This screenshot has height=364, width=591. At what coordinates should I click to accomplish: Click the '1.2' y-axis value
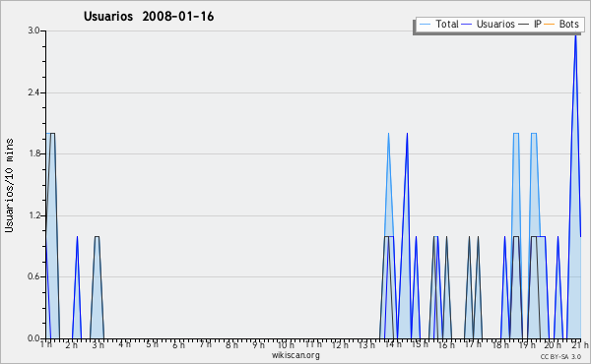tap(33, 215)
